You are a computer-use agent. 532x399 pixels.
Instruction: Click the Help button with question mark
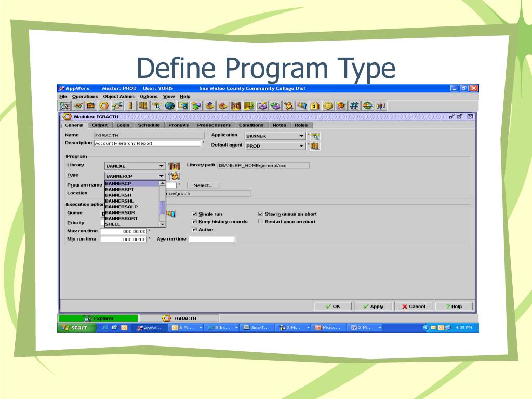[x=454, y=307]
